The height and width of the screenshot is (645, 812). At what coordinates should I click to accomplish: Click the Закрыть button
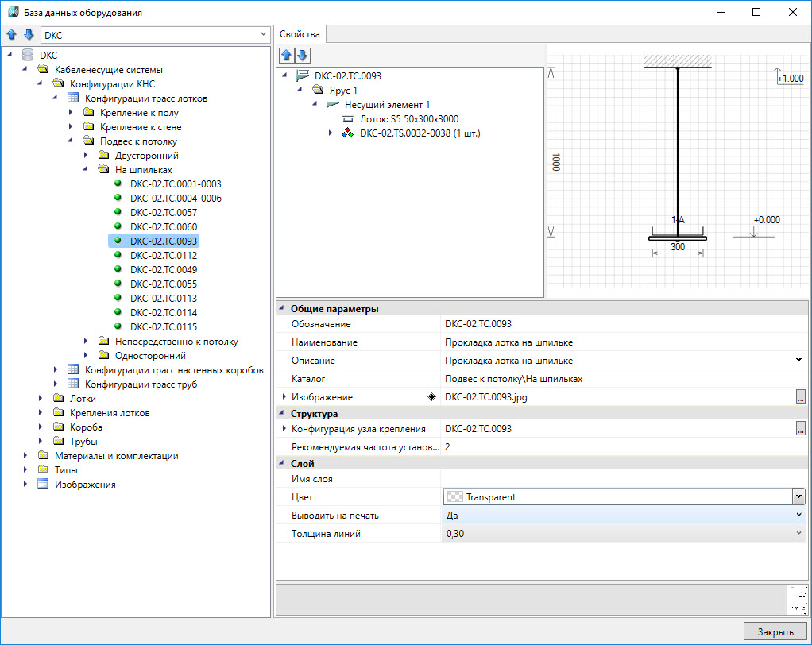(x=775, y=631)
